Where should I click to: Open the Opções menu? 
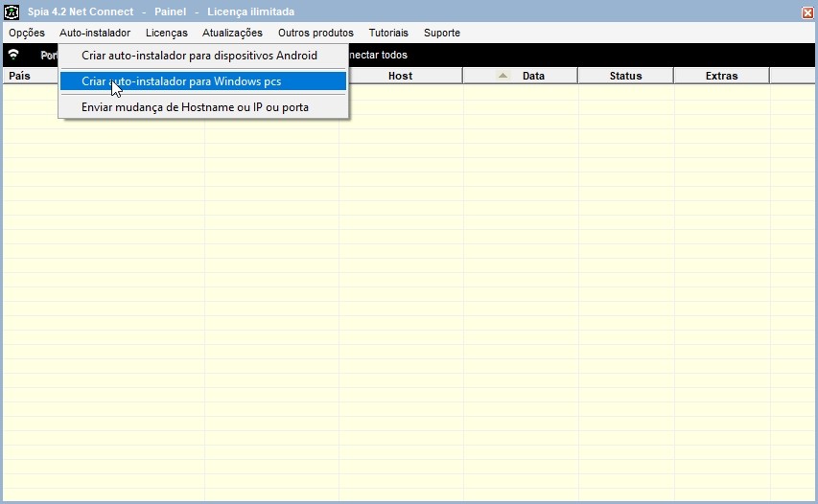tap(27, 33)
